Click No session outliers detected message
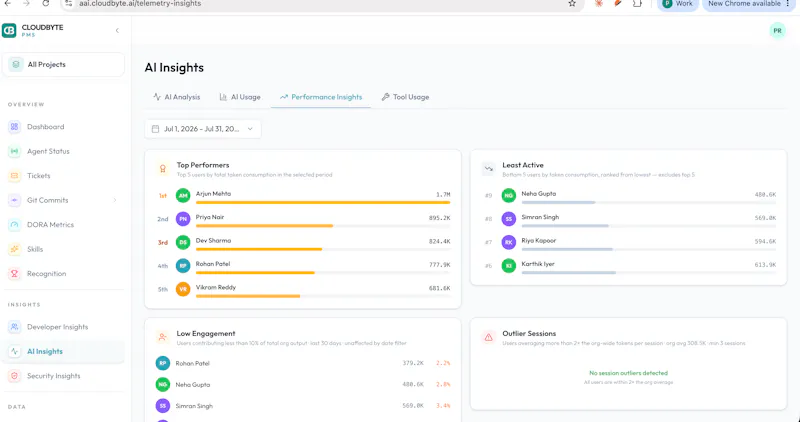This screenshot has width=800, height=422. click(629, 373)
